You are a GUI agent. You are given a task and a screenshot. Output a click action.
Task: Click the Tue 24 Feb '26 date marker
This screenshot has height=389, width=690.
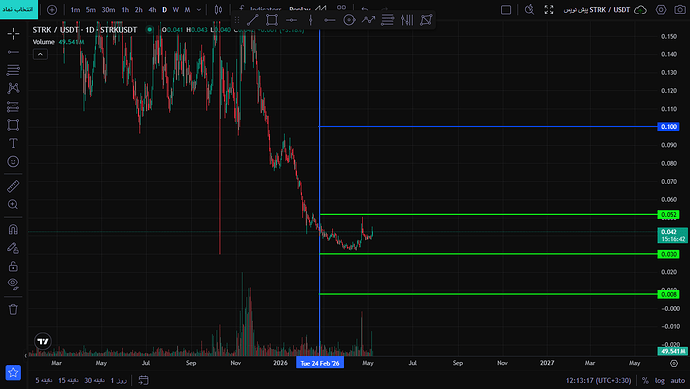click(x=320, y=363)
